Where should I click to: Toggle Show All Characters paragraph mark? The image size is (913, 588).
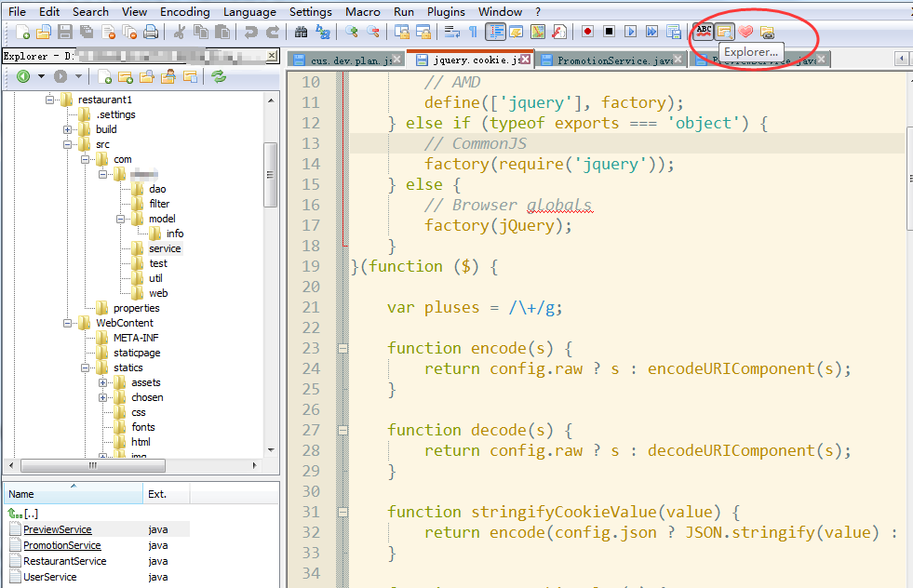point(474,31)
